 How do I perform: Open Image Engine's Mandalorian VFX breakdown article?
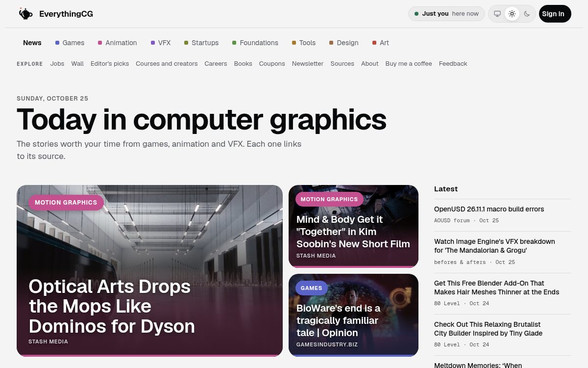click(494, 246)
